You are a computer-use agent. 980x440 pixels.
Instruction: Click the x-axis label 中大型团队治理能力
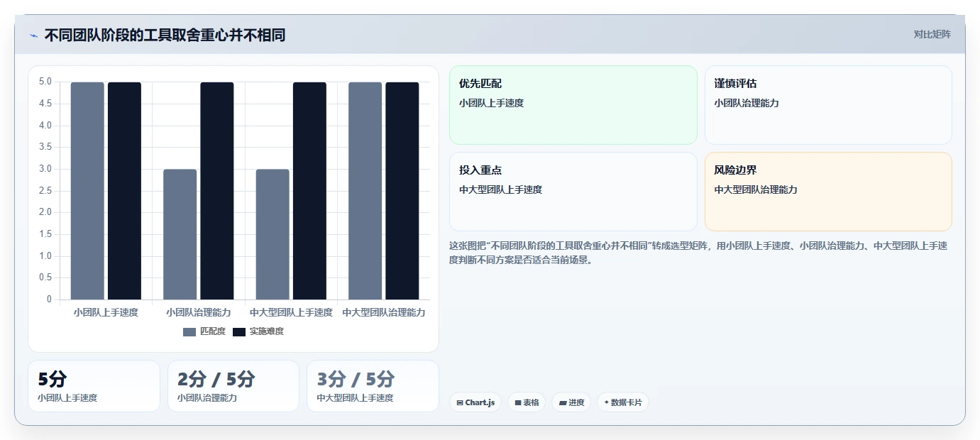pos(384,312)
